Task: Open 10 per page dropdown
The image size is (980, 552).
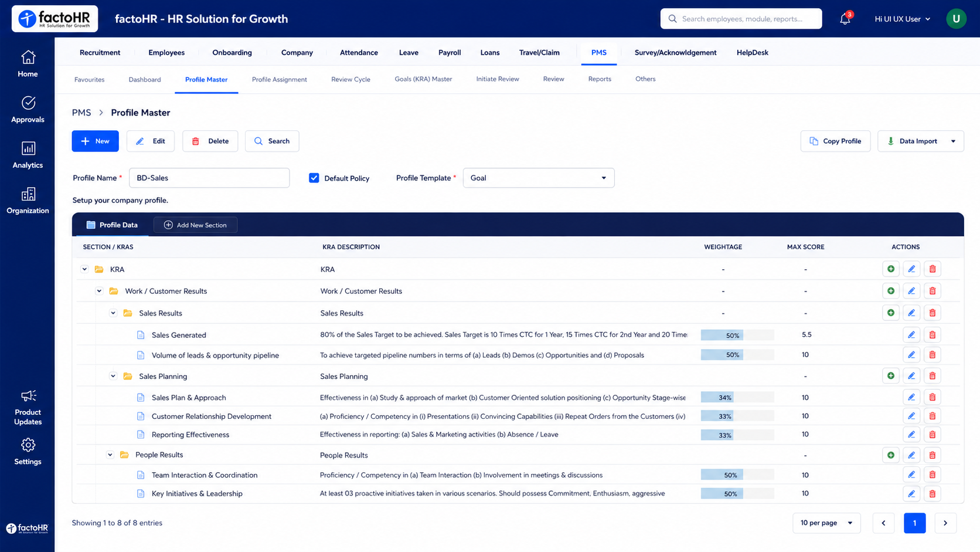Action: (826, 523)
